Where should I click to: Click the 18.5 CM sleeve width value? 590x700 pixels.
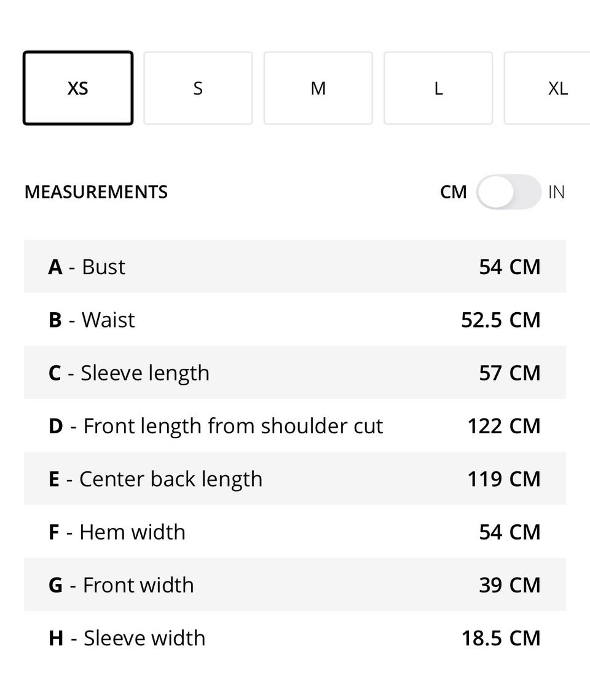pos(501,638)
